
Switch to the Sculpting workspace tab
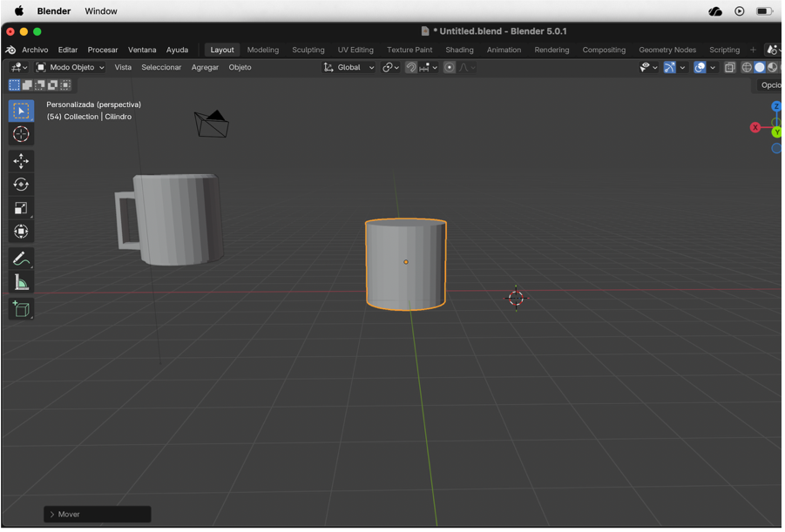pos(308,50)
